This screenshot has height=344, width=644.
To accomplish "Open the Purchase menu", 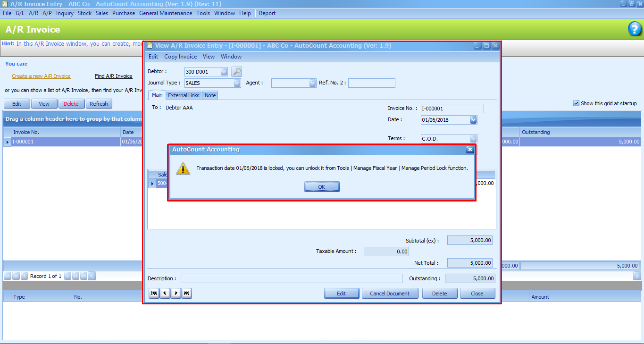I will [124, 13].
